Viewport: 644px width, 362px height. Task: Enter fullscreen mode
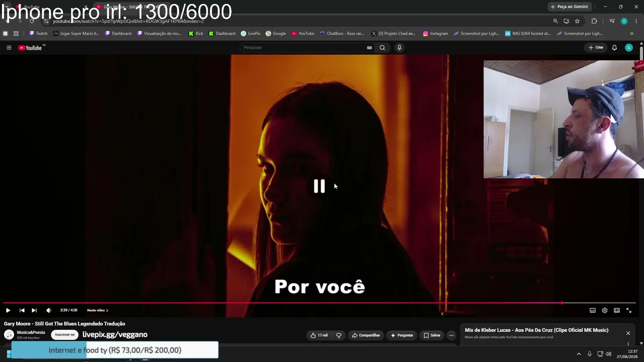[x=629, y=310]
